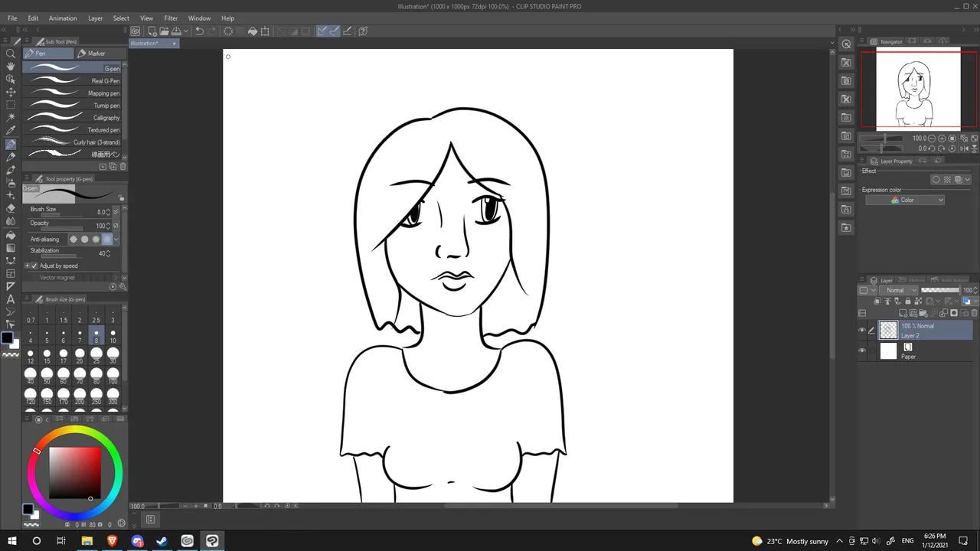This screenshot has width=980, height=551.
Task: Select the Fill bucket tool in the toolbar
Action: (x=11, y=234)
